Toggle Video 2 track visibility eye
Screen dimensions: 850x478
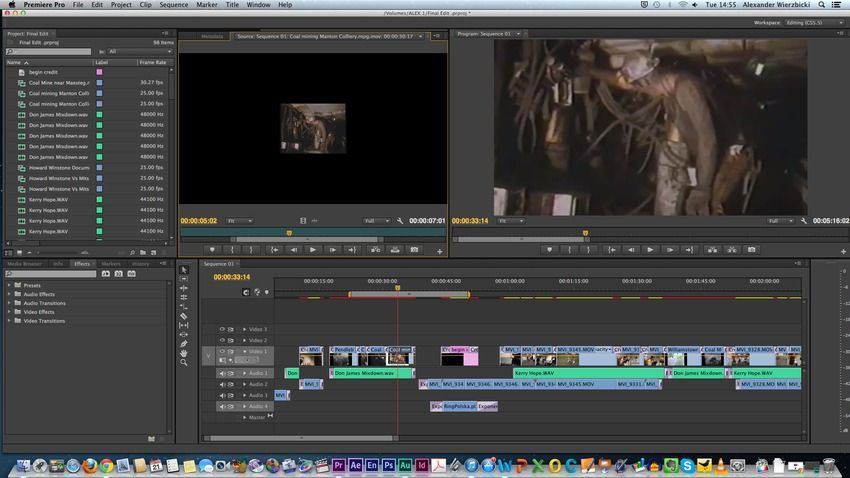pyautogui.click(x=223, y=340)
